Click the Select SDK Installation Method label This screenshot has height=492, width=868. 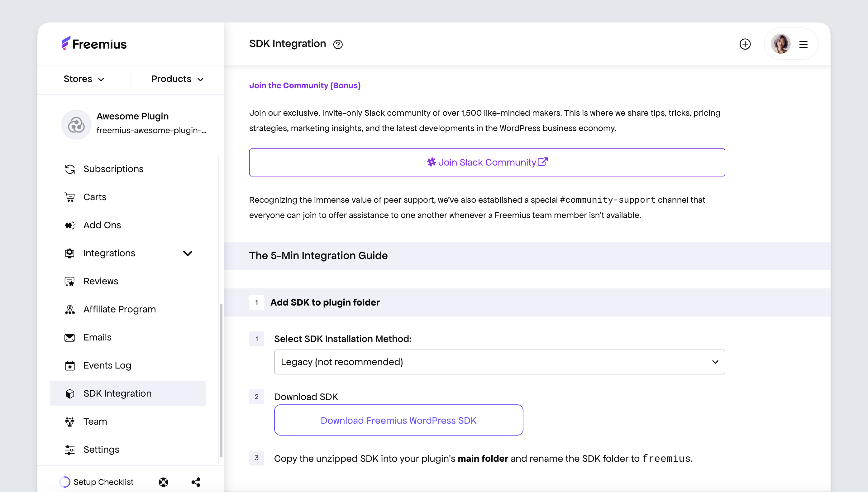(342, 339)
